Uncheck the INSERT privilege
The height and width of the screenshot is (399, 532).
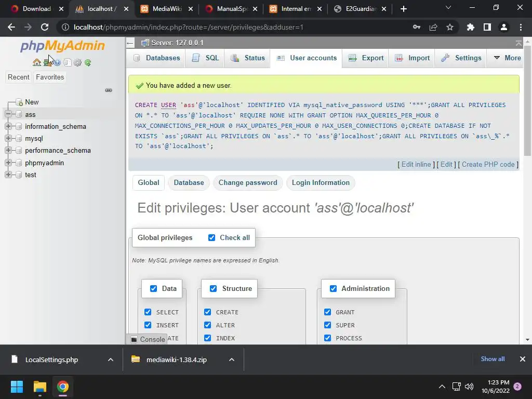148,325
